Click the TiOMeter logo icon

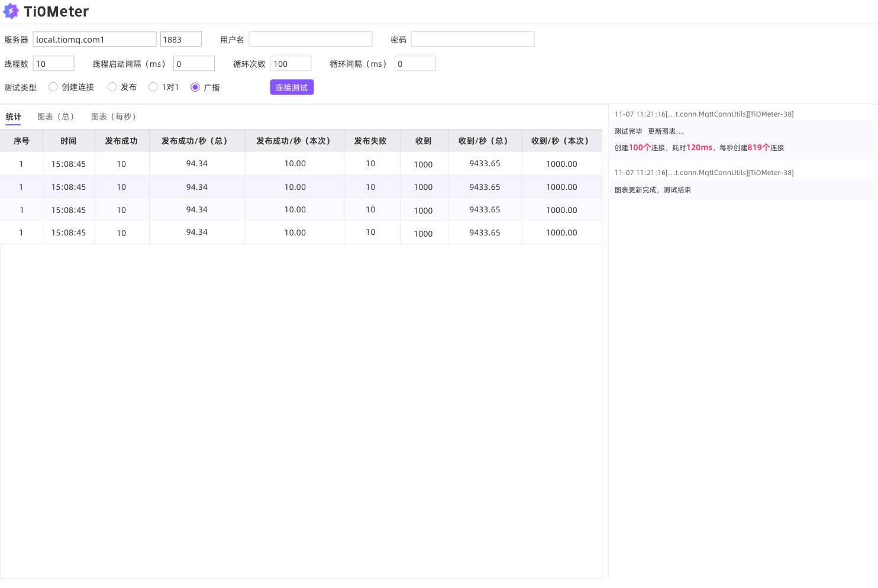click(x=11, y=11)
